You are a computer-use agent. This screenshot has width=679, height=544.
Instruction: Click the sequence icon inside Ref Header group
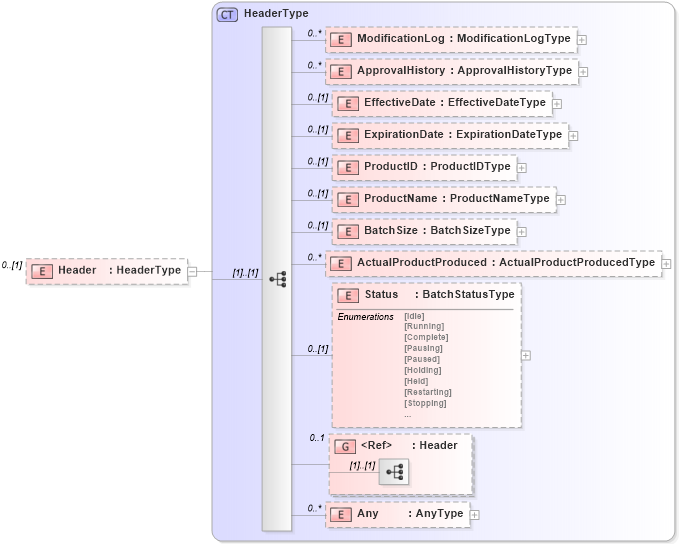click(x=394, y=472)
